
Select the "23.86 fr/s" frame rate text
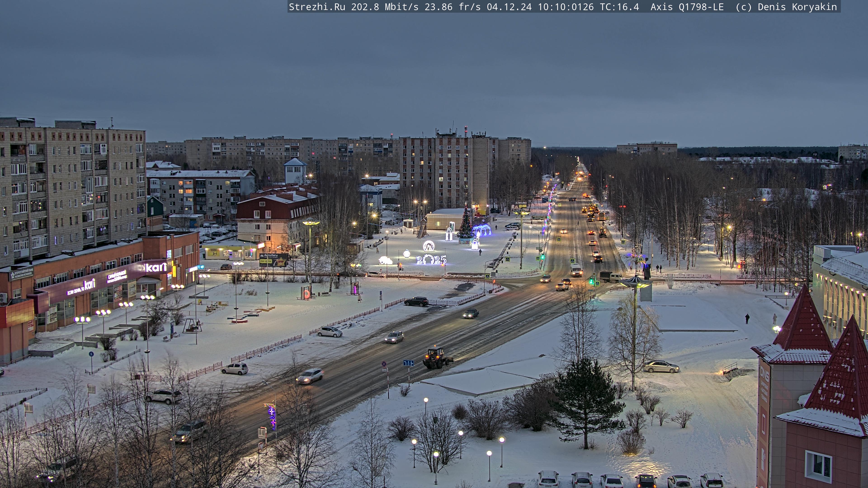click(x=453, y=7)
